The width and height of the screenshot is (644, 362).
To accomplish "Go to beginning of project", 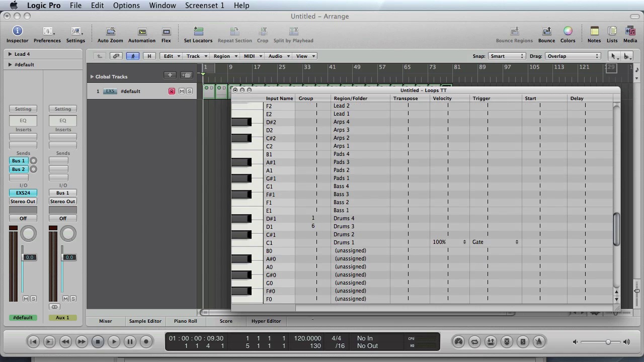I will coord(33,341).
